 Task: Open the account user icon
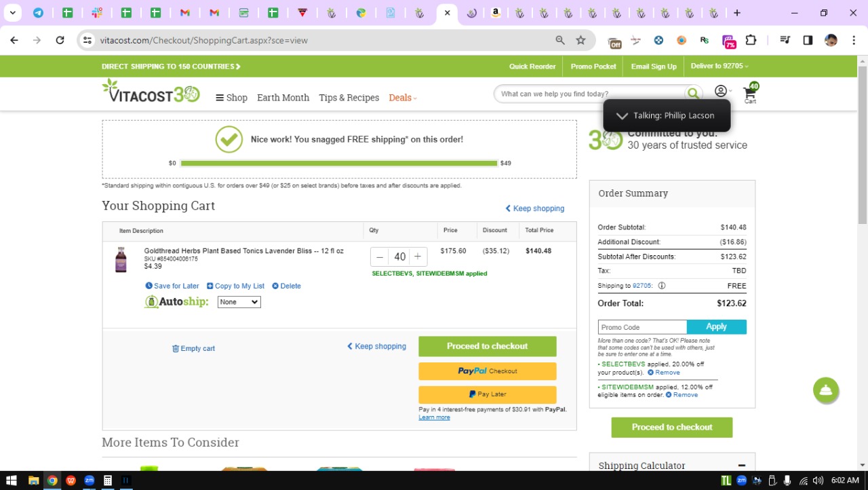pyautogui.click(x=721, y=91)
